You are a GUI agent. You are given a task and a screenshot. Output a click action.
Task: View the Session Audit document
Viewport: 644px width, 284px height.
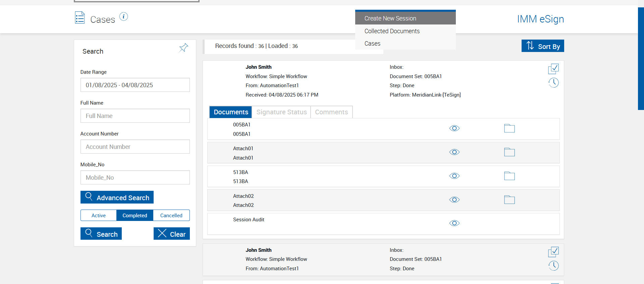coord(454,223)
